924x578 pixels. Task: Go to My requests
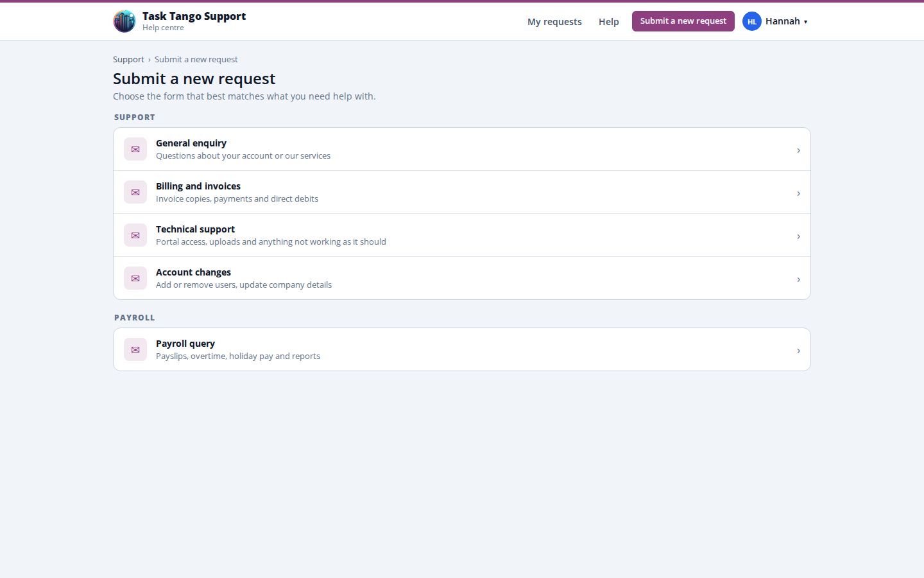point(554,21)
